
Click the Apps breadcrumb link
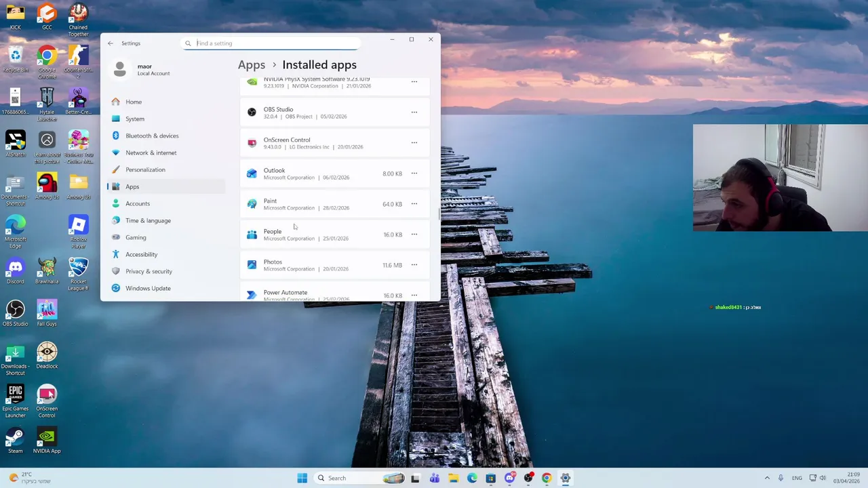click(x=252, y=65)
